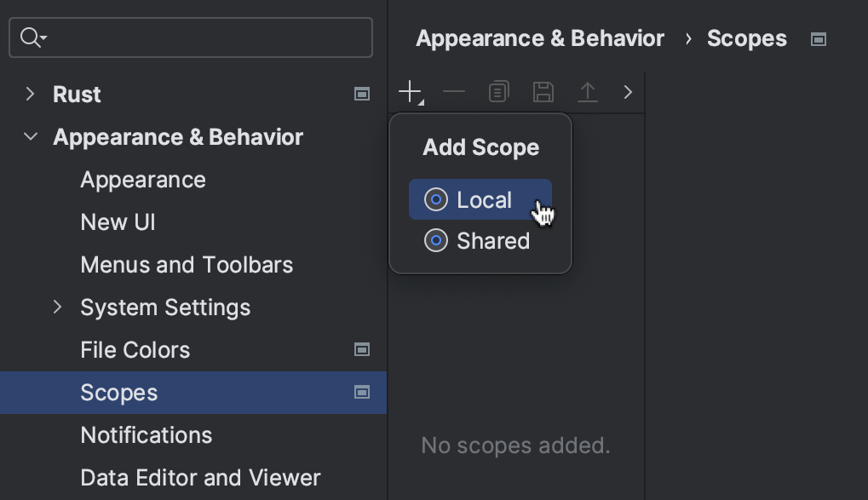Click the Add scope plus icon
Viewport: 868px width, 500px height.
409,91
